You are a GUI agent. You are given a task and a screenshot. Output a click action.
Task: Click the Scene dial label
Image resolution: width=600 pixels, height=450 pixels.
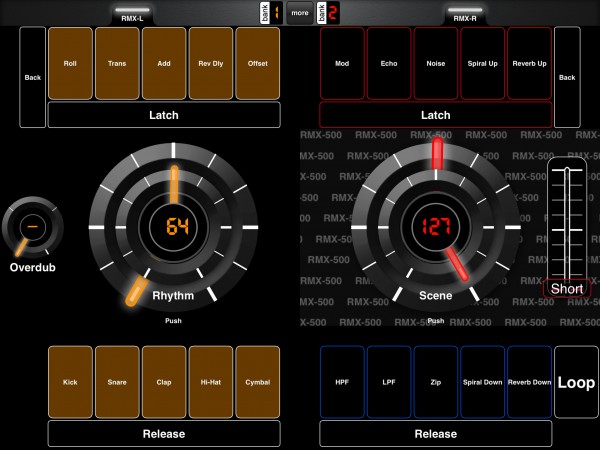click(435, 295)
